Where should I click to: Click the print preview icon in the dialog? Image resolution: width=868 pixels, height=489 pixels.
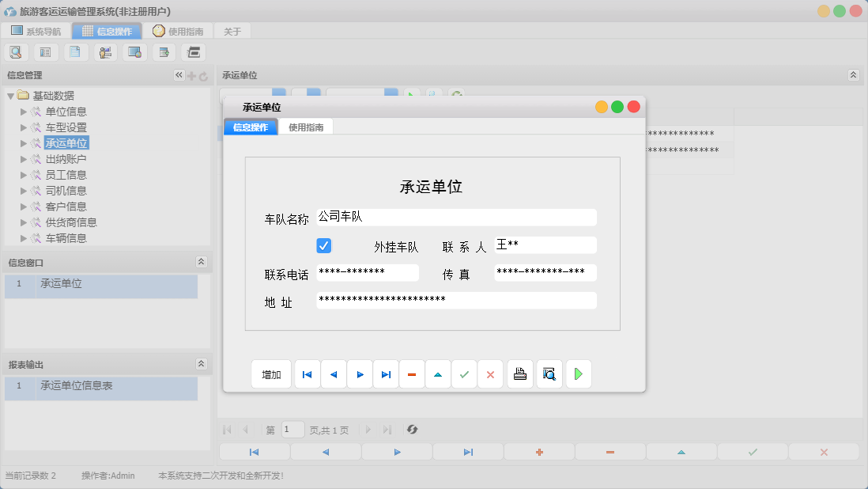coord(549,373)
